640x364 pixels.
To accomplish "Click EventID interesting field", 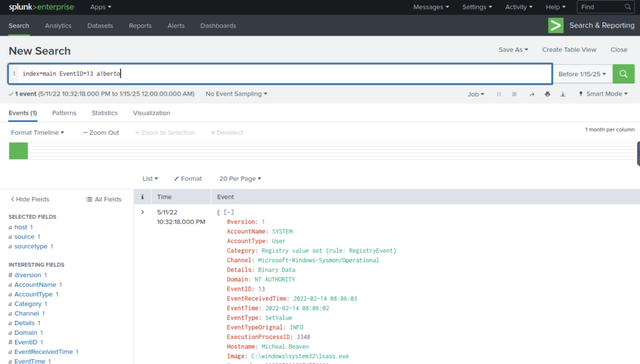I will 26,342.
